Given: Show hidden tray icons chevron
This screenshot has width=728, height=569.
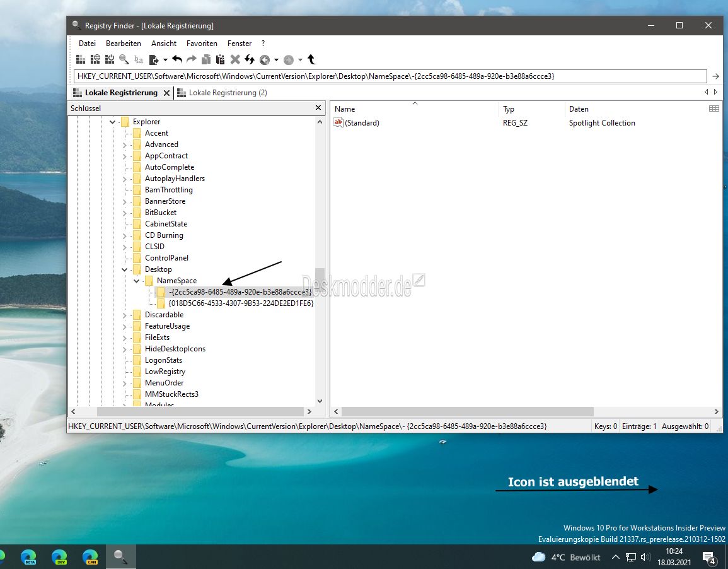Looking at the screenshot, I should (x=616, y=558).
